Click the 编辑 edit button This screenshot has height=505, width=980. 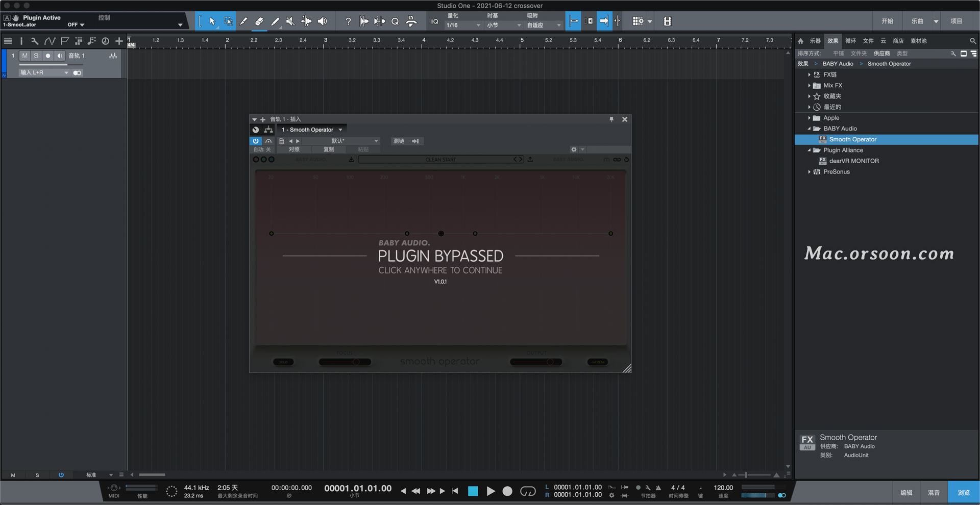[x=906, y=493]
